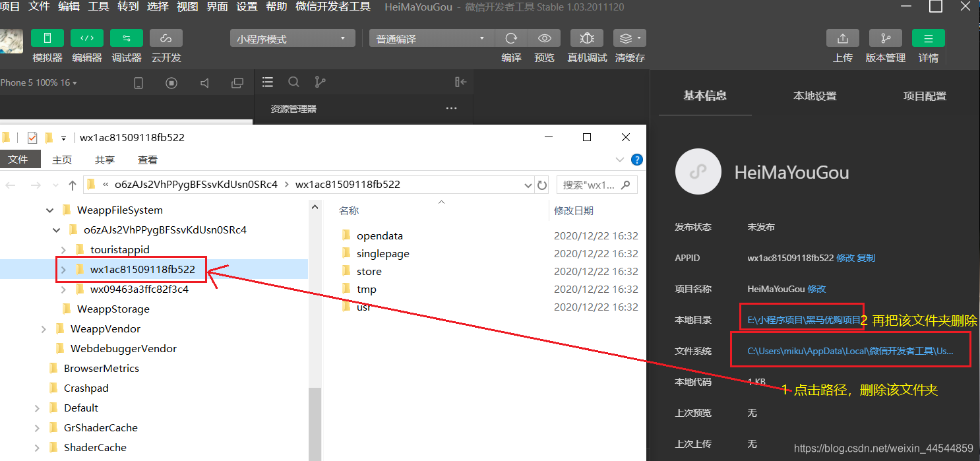This screenshot has height=461, width=980.
Task: Click the detach window icon in simulator bar
Action: click(x=237, y=82)
